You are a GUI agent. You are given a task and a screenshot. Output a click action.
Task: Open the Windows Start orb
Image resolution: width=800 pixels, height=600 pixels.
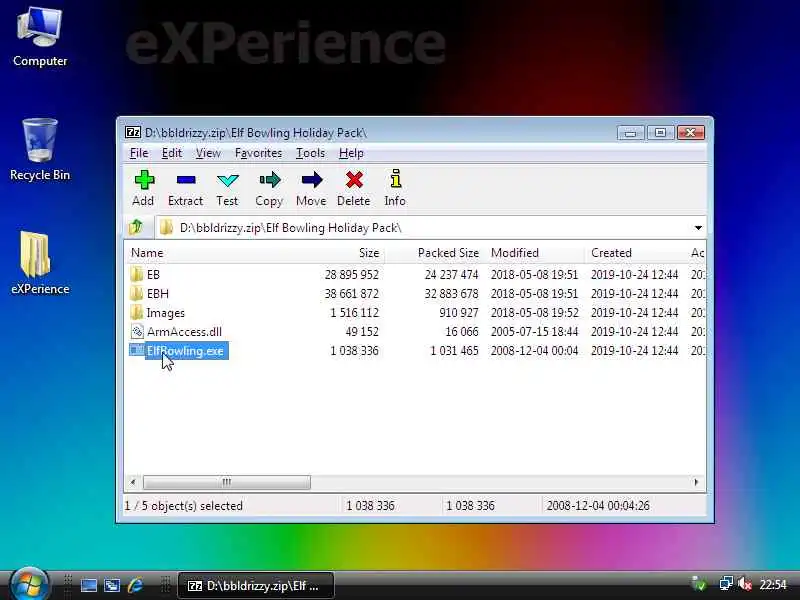[x=29, y=585]
